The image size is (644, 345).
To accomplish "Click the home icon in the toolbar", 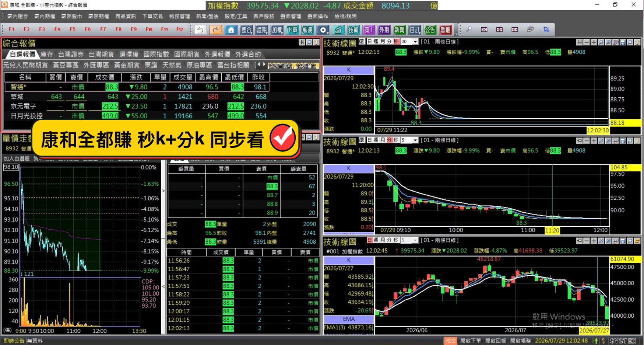I will [x=231, y=30].
